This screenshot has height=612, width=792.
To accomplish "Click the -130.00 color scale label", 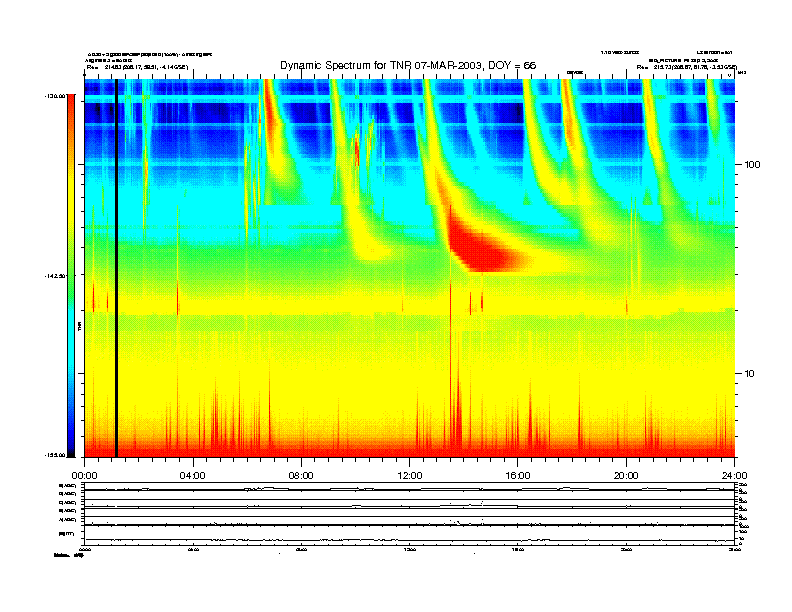I will click(x=55, y=95).
